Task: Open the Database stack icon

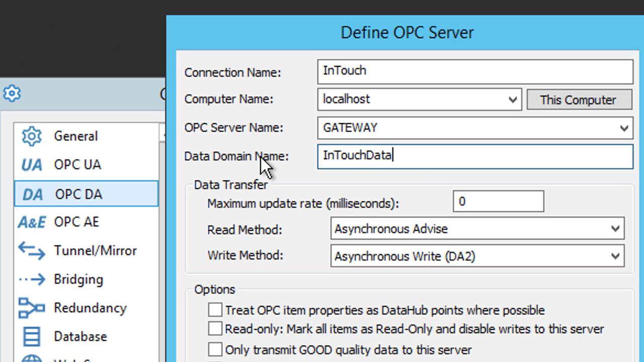Action: click(32, 336)
